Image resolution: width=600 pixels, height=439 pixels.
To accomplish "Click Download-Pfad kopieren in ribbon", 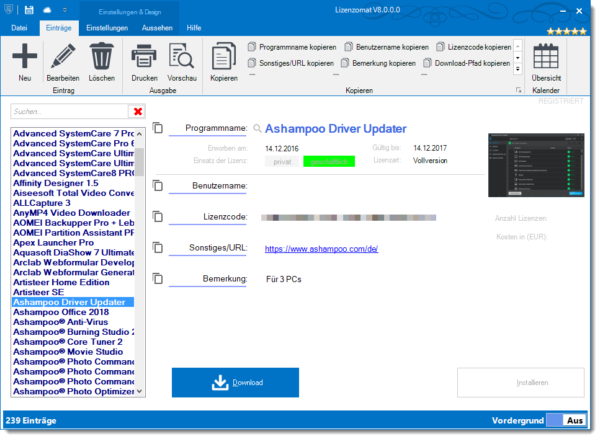I will tap(467, 63).
